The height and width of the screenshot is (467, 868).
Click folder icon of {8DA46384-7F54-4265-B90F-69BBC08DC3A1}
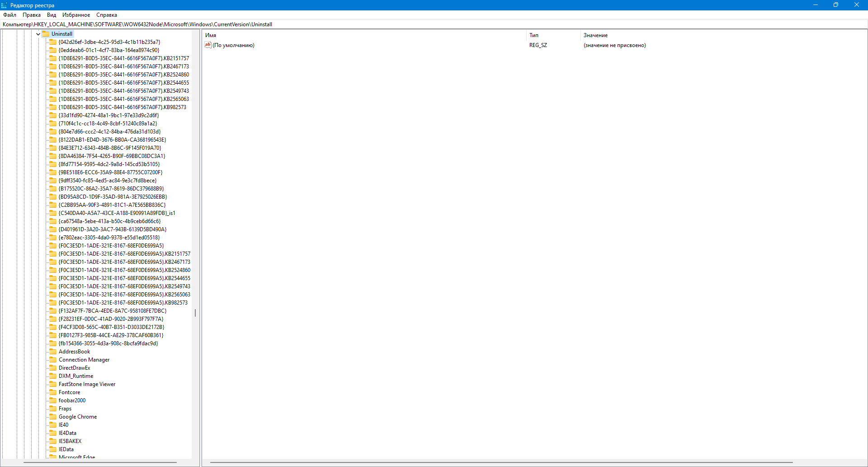tap(53, 156)
